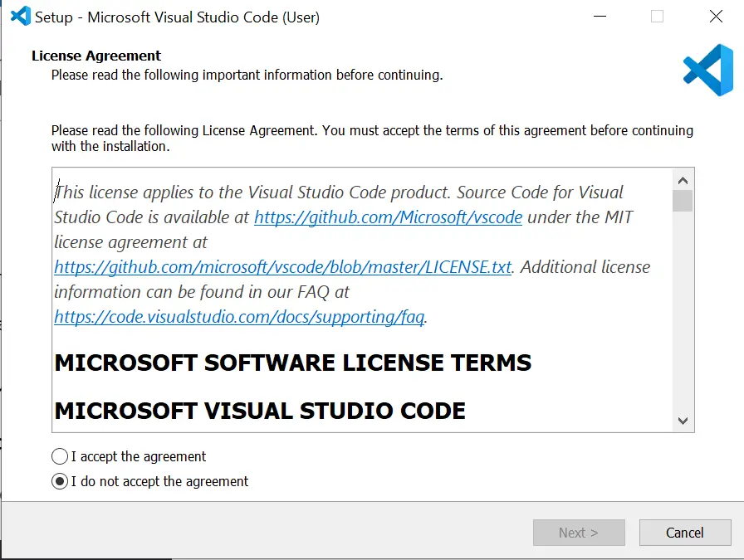
Task: Click the "MICROSOFT VISUAL STUDIO CODE" heading
Action: pos(260,411)
